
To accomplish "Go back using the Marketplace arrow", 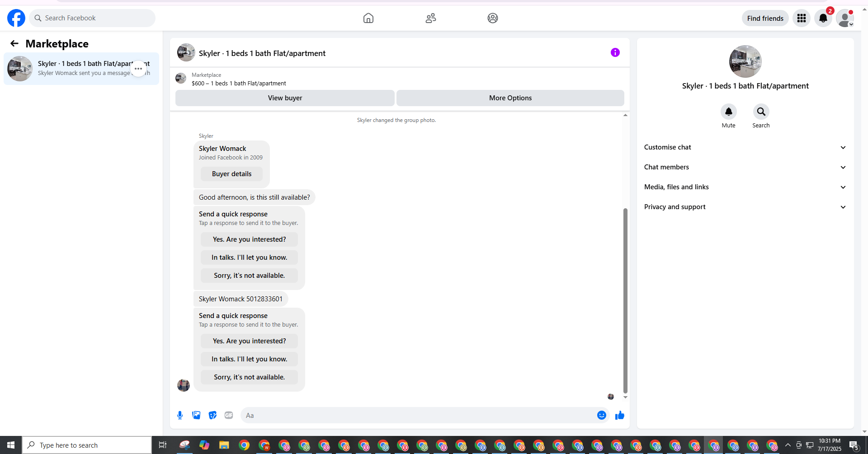I will point(14,43).
